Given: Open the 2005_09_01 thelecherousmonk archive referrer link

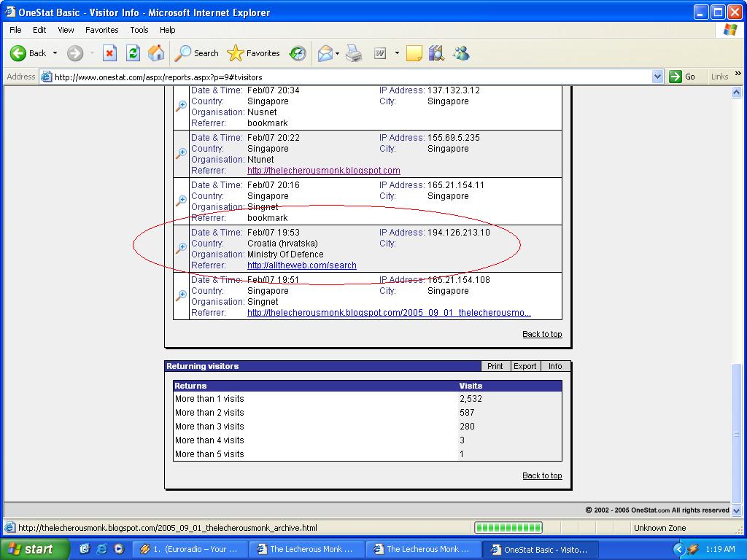Looking at the screenshot, I should 389,313.
